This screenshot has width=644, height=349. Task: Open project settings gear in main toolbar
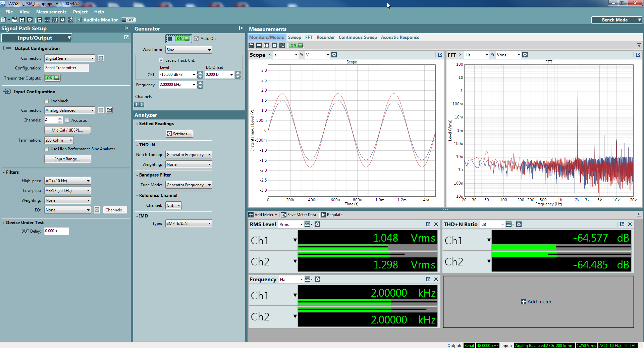pos(30,20)
